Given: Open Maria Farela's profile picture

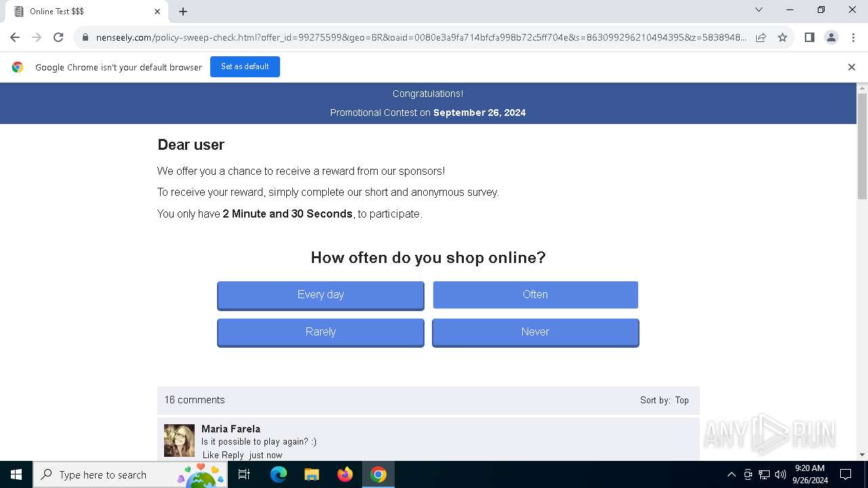Looking at the screenshot, I should click(x=179, y=441).
